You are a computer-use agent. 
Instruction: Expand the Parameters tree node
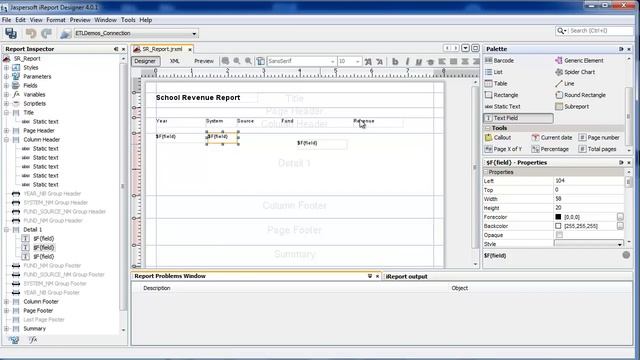click(6, 76)
